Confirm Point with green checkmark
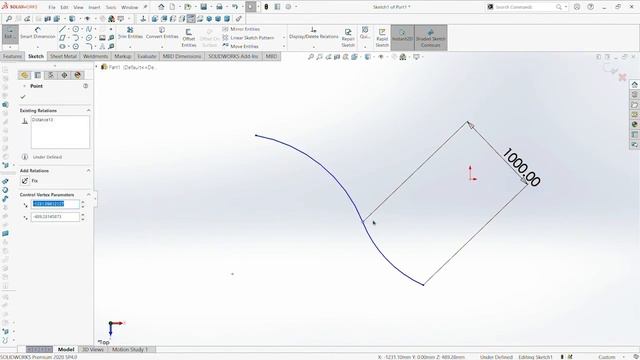640x360 pixels. tap(23, 97)
